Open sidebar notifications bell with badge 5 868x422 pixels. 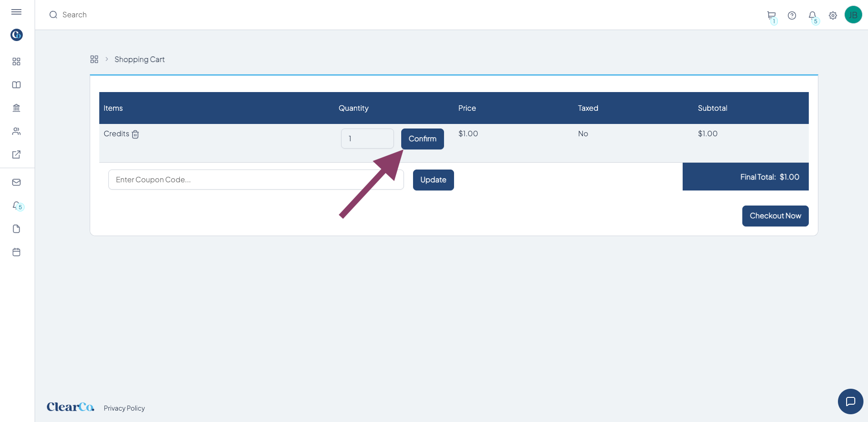pyautogui.click(x=17, y=206)
